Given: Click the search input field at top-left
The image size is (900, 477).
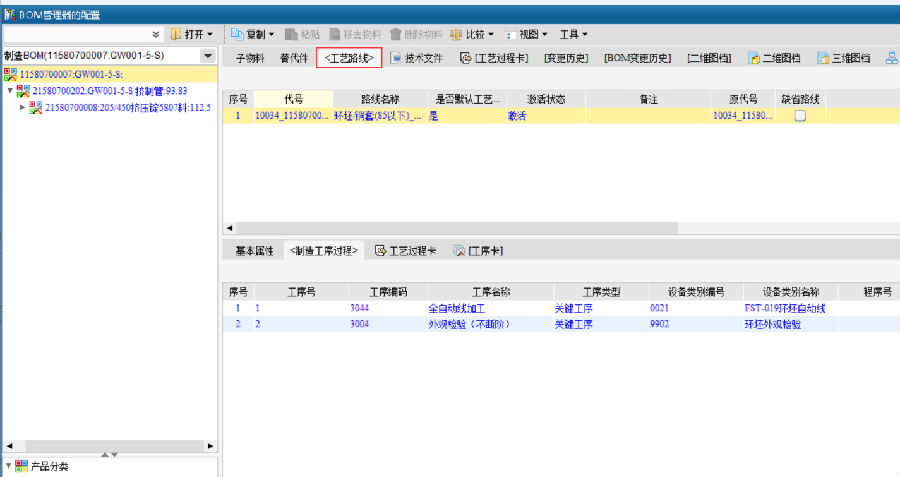Looking at the screenshot, I should (x=76, y=34).
